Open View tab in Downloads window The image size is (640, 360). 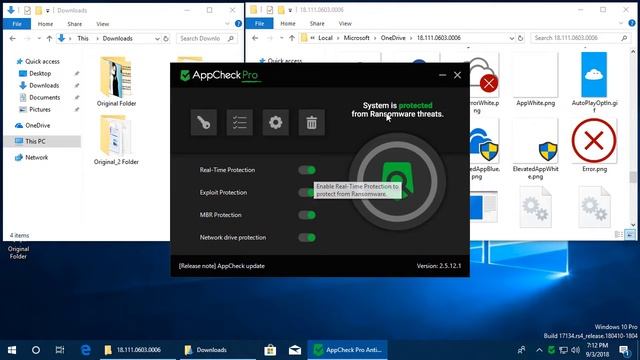point(102,24)
